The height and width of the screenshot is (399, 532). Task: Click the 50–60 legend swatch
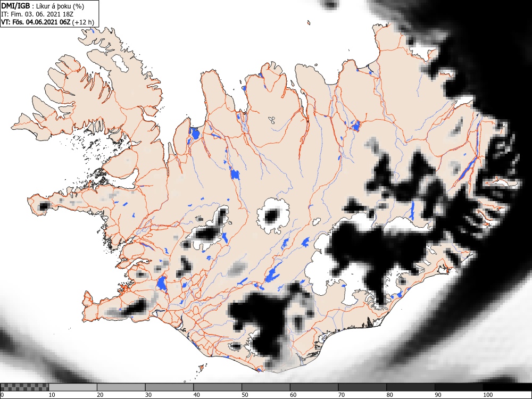265,387
